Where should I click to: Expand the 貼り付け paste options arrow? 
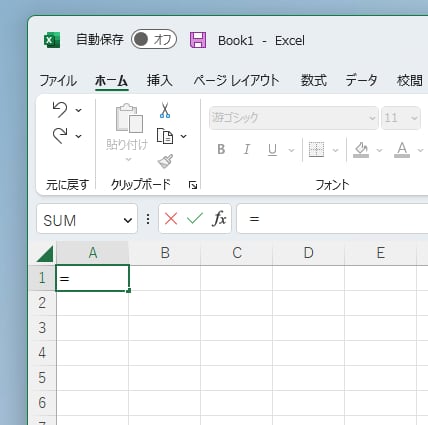(128, 159)
